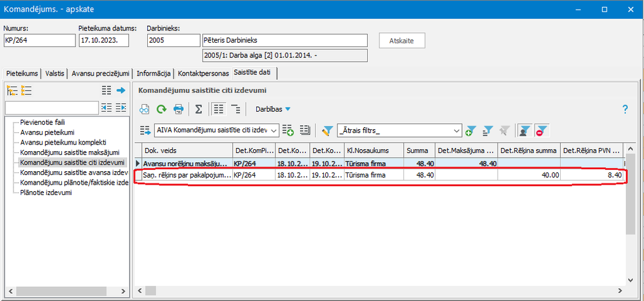This screenshot has width=644, height=301.
Task: Select Avansu pieteikumu komplekti tree item
Action: click(63, 142)
